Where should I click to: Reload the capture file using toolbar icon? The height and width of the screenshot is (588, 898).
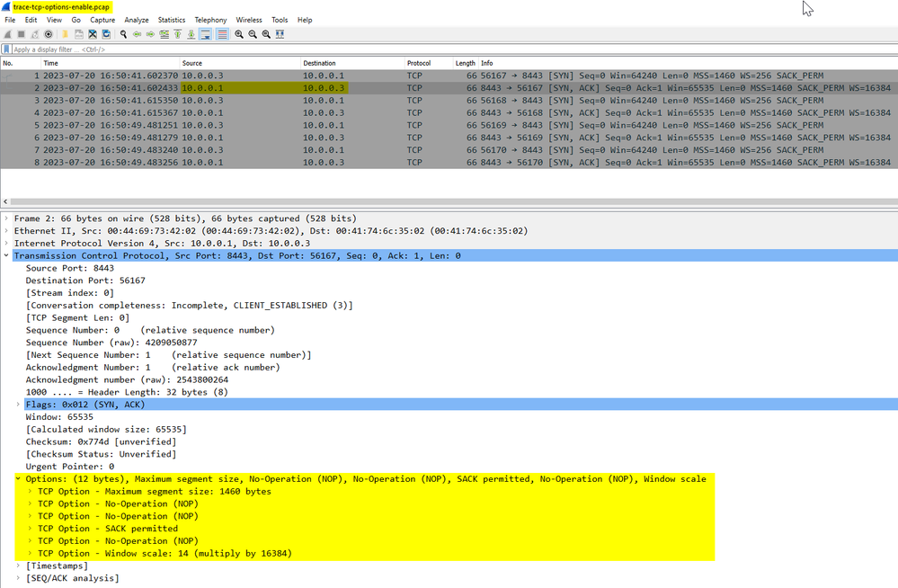click(106, 34)
